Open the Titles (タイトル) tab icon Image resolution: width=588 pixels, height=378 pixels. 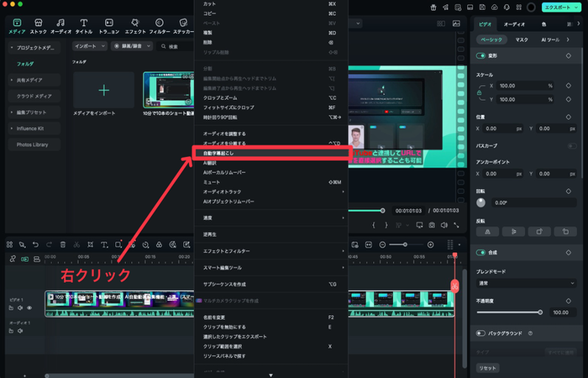(85, 25)
